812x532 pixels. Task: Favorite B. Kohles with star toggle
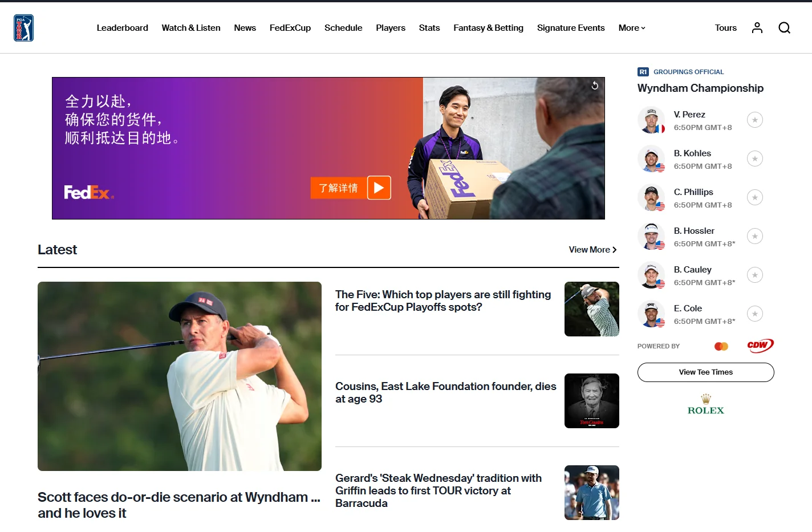pos(755,159)
